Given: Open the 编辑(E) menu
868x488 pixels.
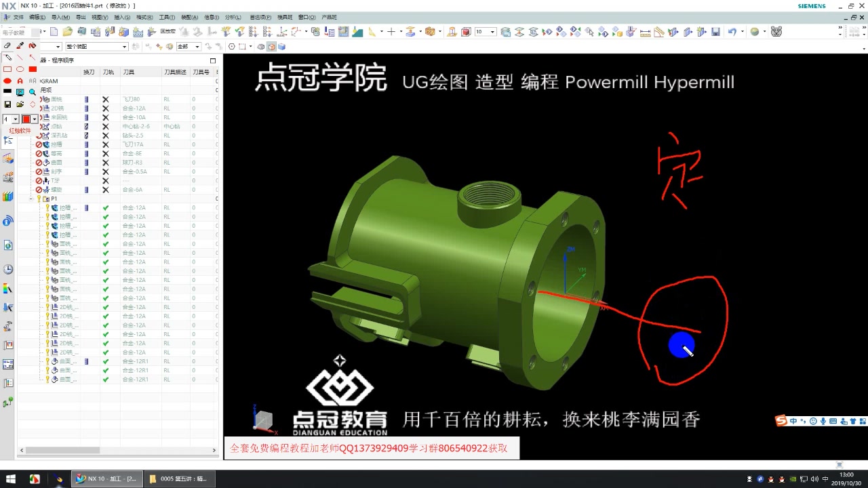Looking at the screenshot, I should [x=37, y=17].
